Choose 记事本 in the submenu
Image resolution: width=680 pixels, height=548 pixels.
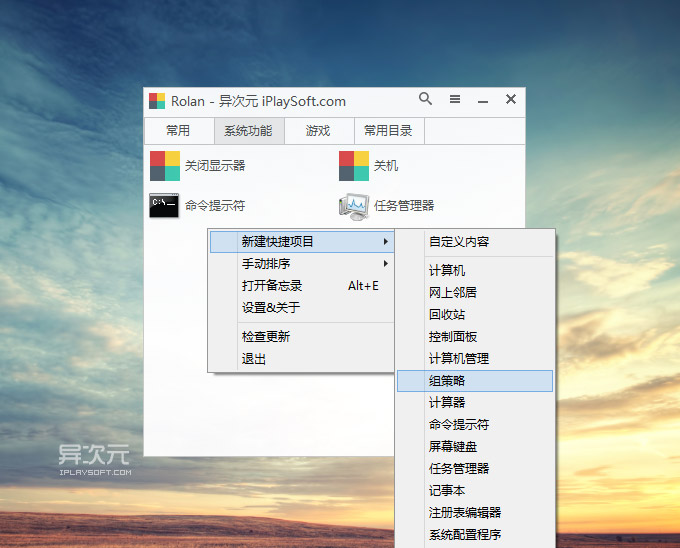(475, 491)
